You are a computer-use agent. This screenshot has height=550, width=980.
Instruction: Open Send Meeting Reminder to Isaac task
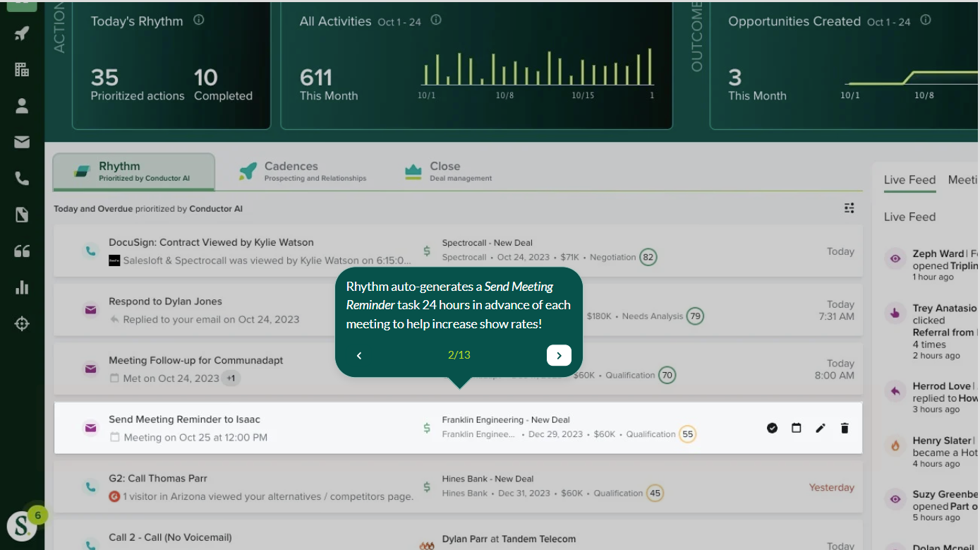point(184,419)
